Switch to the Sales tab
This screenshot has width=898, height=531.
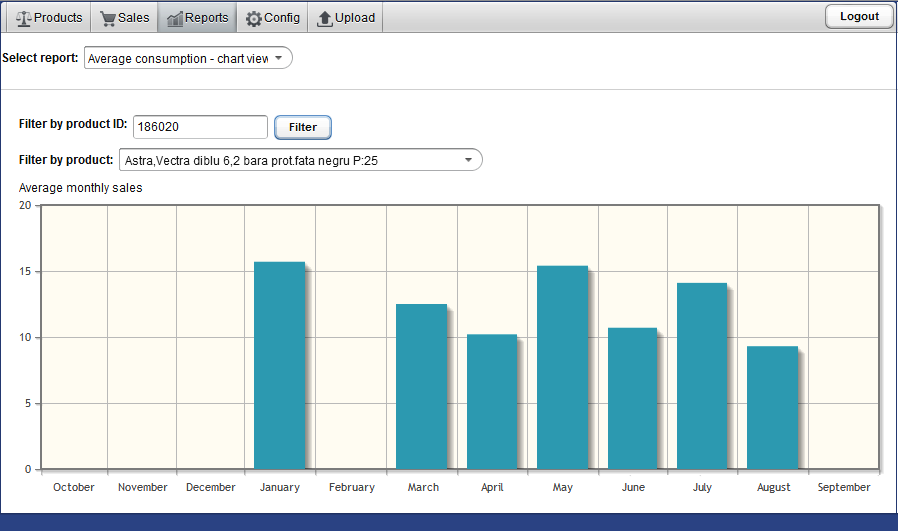pyautogui.click(x=124, y=18)
